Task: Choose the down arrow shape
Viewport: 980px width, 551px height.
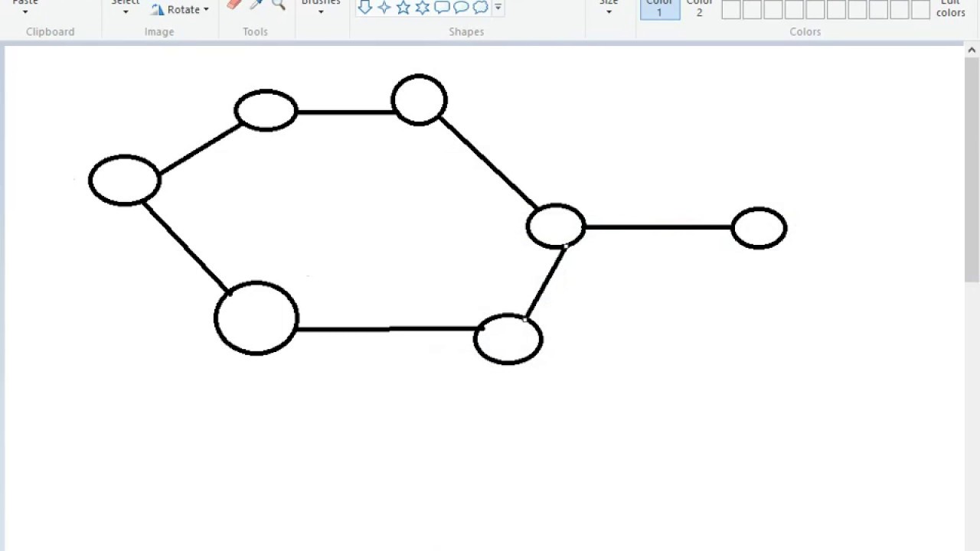Action: click(x=365, y=7)
